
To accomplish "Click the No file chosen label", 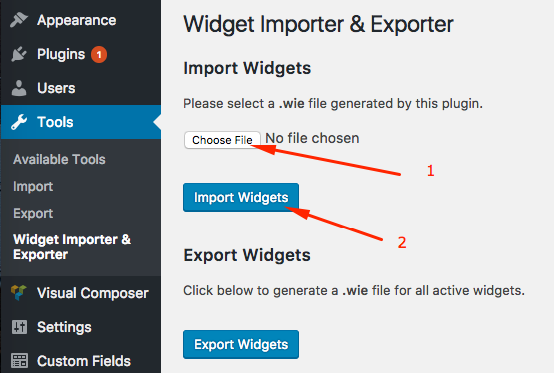I will click(312, 138).
